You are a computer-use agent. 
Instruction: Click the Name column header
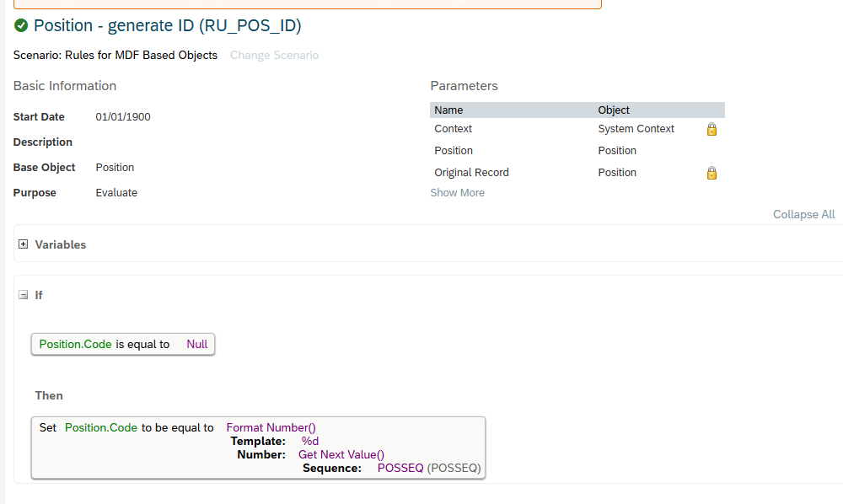(x=448, y=110)
